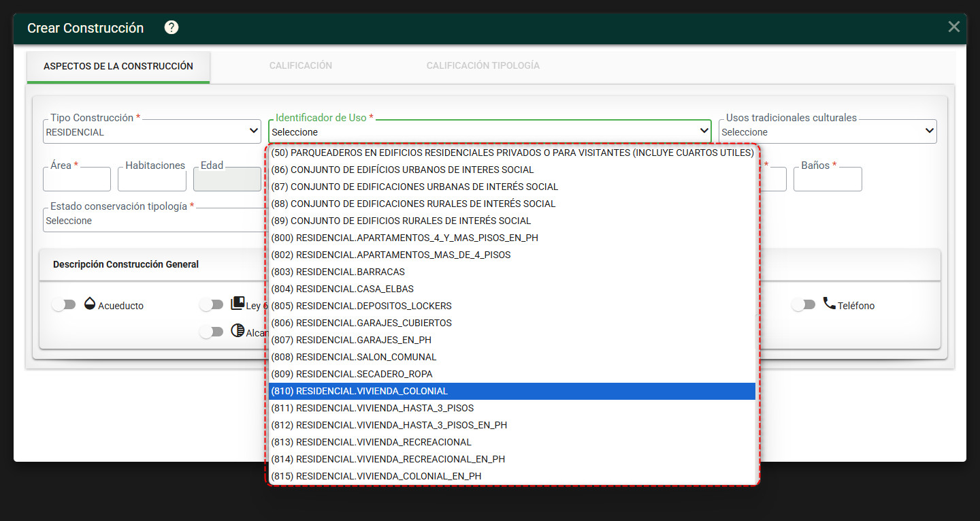Click the Ley book icon
Screen dimensions: 980x521
pos(238,304)
